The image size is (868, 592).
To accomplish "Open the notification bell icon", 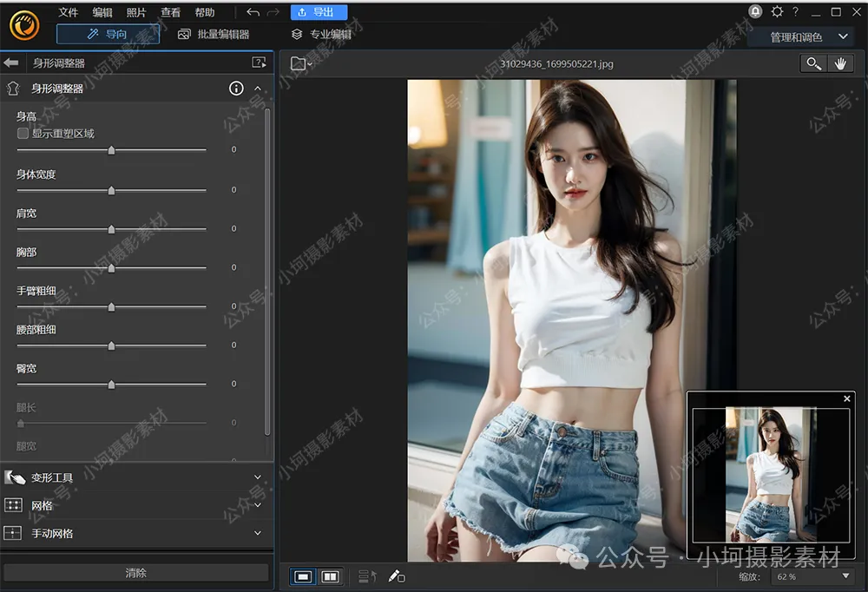I will tap(756, 11).
